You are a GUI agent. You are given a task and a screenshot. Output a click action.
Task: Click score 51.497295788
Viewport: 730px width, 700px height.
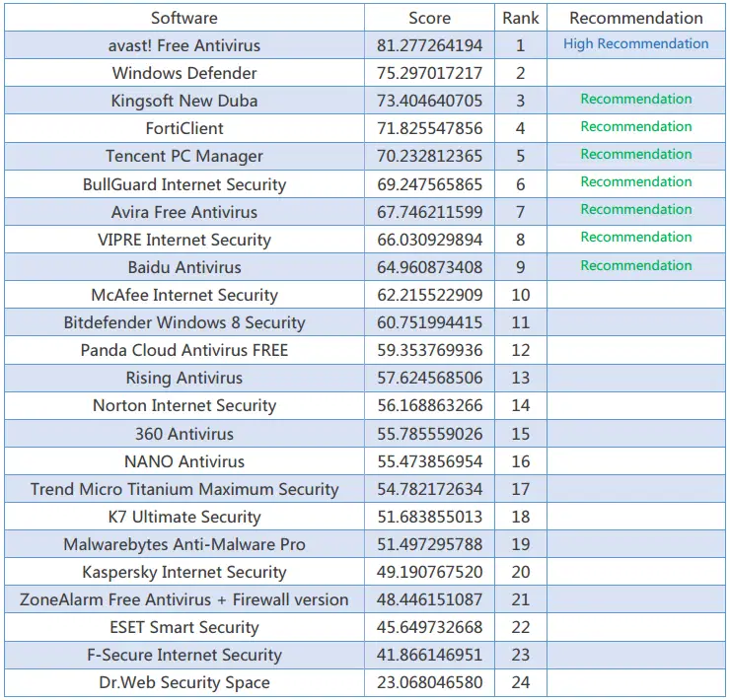(x=429, y=544)
